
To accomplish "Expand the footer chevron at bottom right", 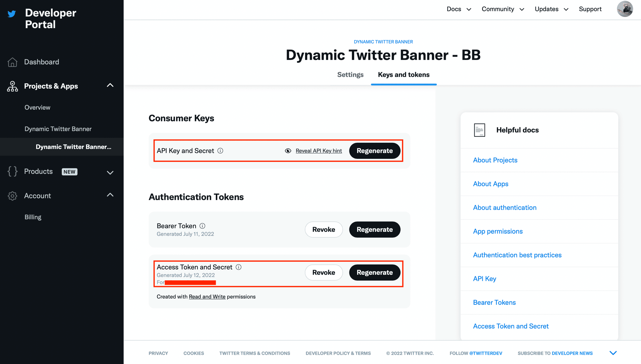I will click(x=613, y=353).
